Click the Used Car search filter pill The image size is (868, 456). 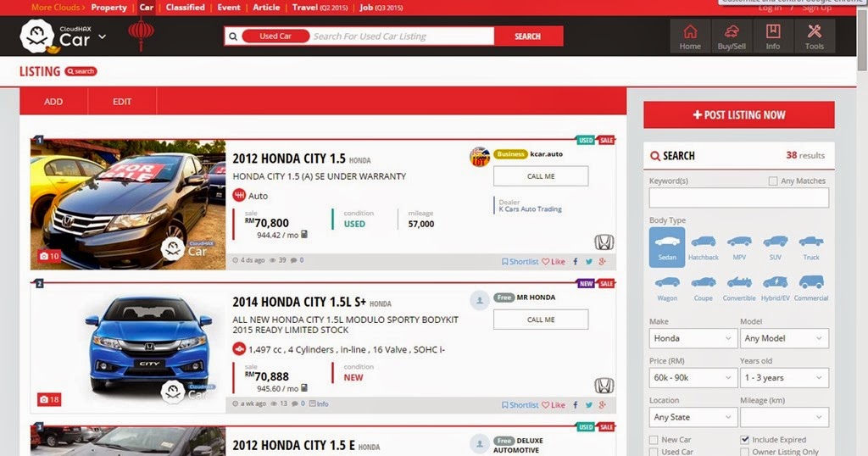(x=275, y=36)
